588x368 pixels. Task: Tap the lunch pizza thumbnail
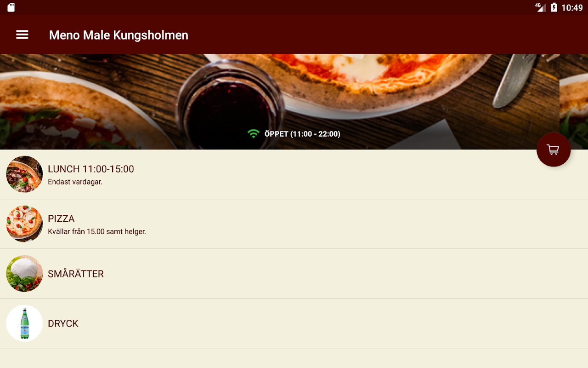24,174
